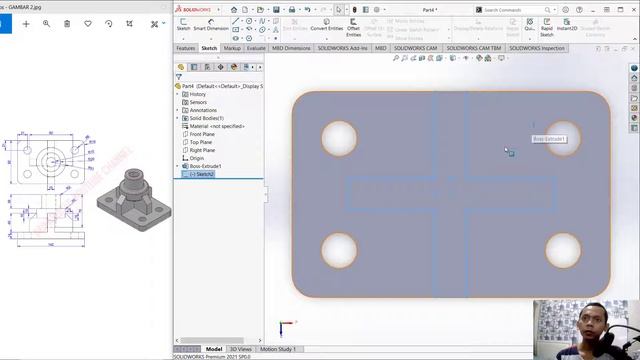Image resolution: width=640 pixels, height=360 pixels.
Task: Activate the Smart Dimension tool
Action: point(211,24)
